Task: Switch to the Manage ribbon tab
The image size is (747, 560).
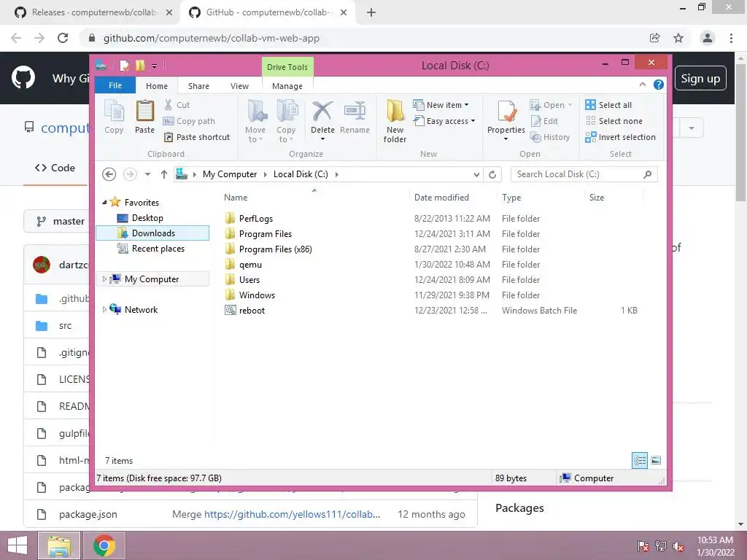Action: [x=287, y=86]
